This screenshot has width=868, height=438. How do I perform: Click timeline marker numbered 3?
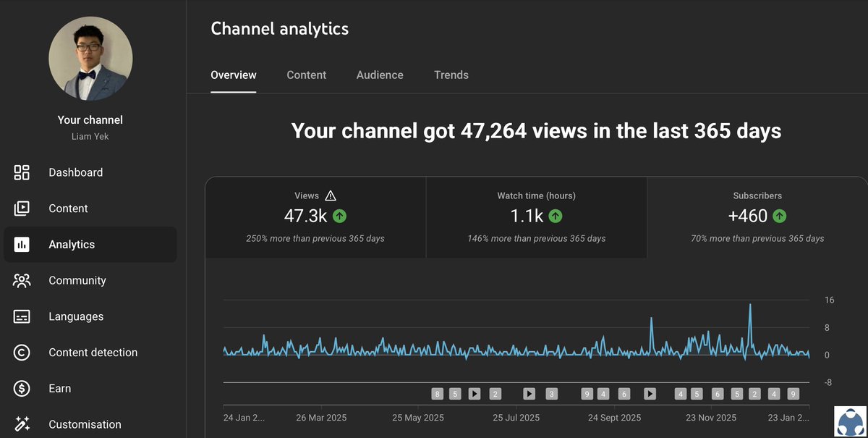[551, 394]
